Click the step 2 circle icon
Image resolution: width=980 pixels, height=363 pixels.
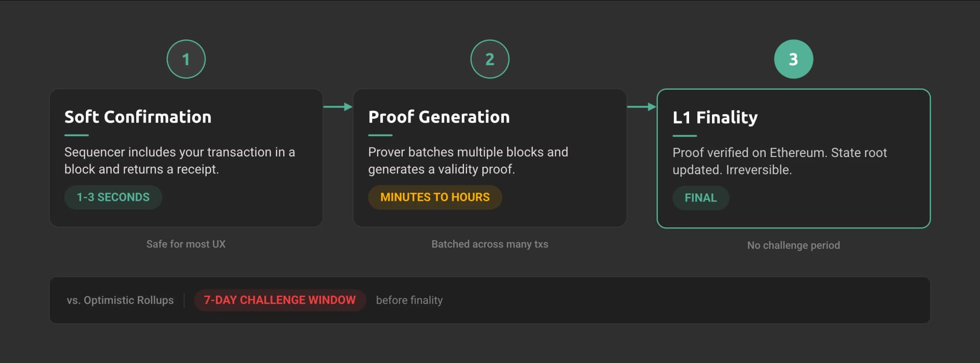click(x=489, y=59)
